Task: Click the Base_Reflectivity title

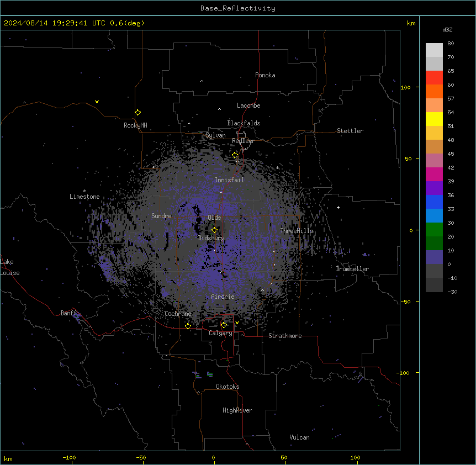Action: pyautogui.click(x=238, y=8)
